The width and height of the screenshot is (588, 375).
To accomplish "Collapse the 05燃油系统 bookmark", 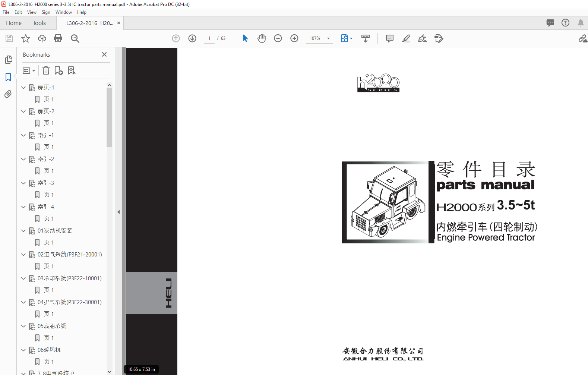I will 23,326.
